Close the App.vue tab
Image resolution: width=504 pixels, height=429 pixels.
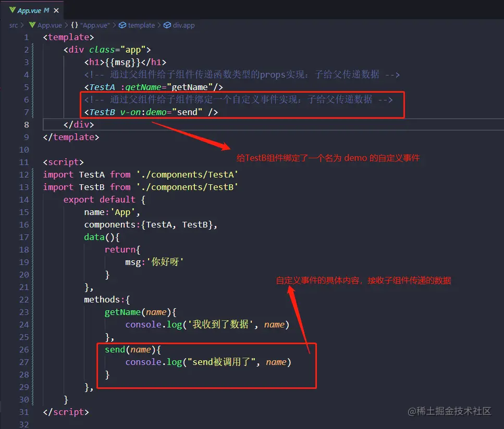coord(56,10)
